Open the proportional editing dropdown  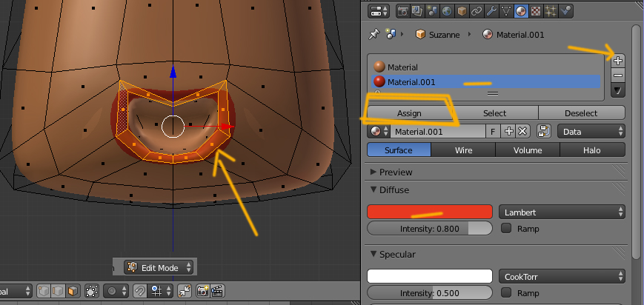click(x=116, y=292)
